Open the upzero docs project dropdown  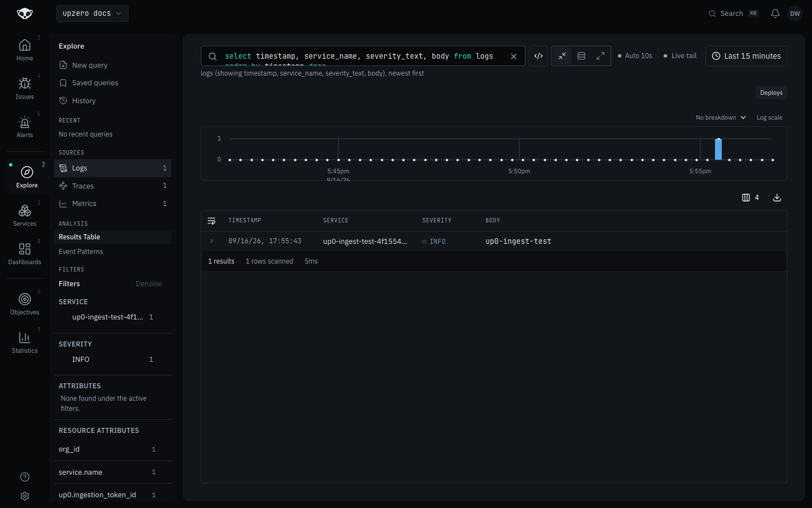[92, 14]
